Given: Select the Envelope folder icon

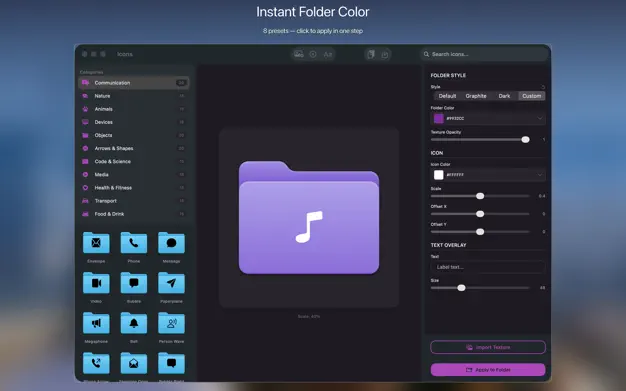Looking at the screenshot, I should point(96,242).
